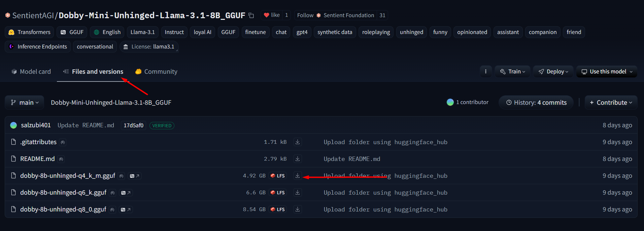Click the synthetic data tag
Screen dimensions: 644x231
[335, 32]
